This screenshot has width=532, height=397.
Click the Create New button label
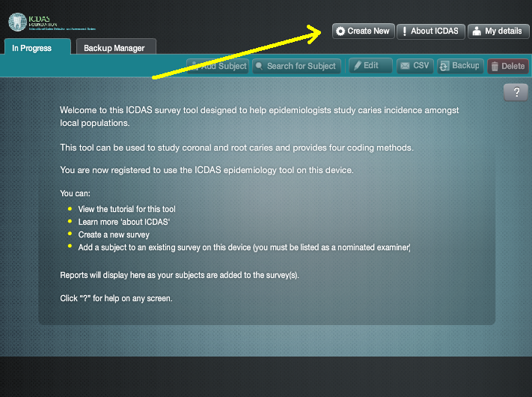coord(368,31)
